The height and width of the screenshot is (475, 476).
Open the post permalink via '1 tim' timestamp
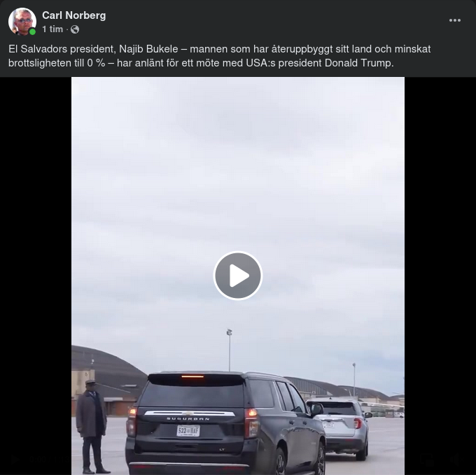(52, 29)
